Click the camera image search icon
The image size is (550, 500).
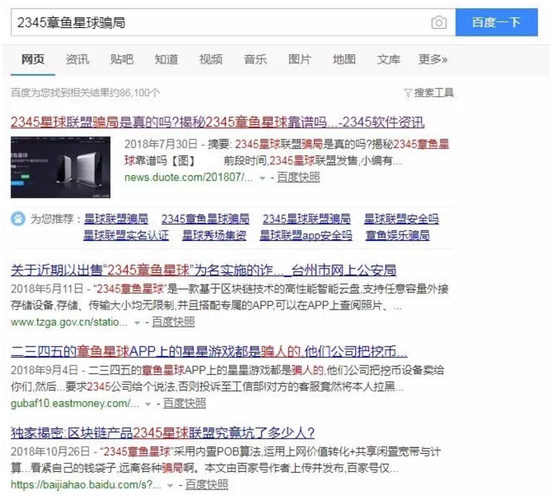pyautogui.click(x=438, y=23)
